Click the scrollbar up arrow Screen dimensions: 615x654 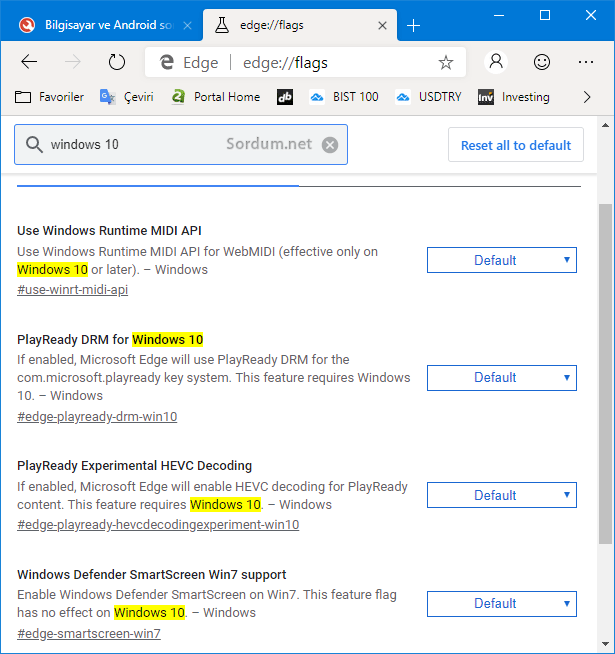click(x=605, y=125)
